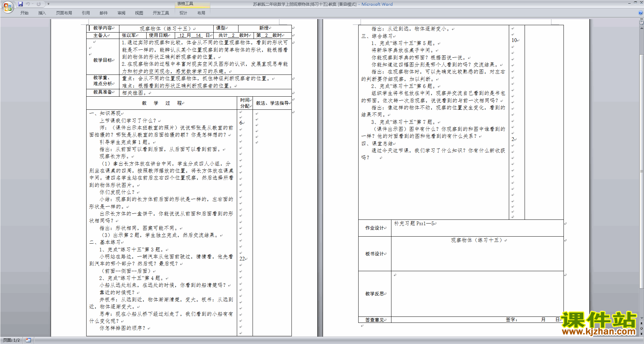Click the 教法、学法指导 column header
The height and width of the screenshot is (344, 644).
272,103
